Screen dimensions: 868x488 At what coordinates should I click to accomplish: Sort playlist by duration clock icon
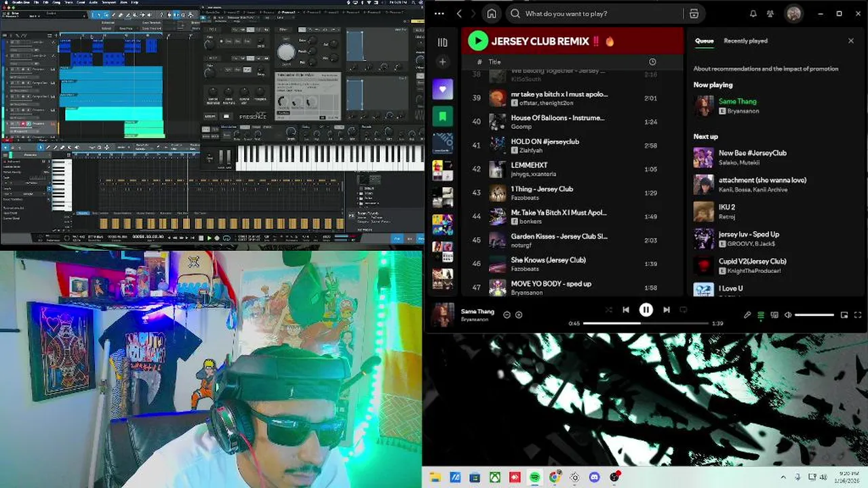[652, 62]
